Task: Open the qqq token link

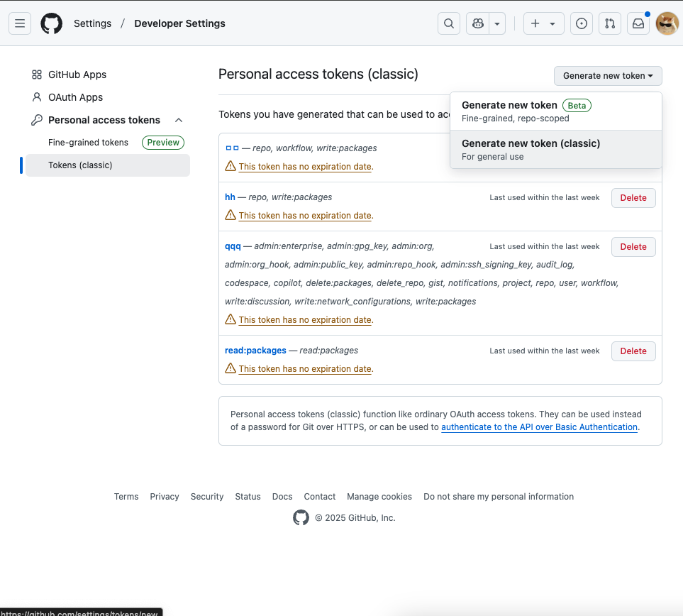Action: (x=233, y=246)
